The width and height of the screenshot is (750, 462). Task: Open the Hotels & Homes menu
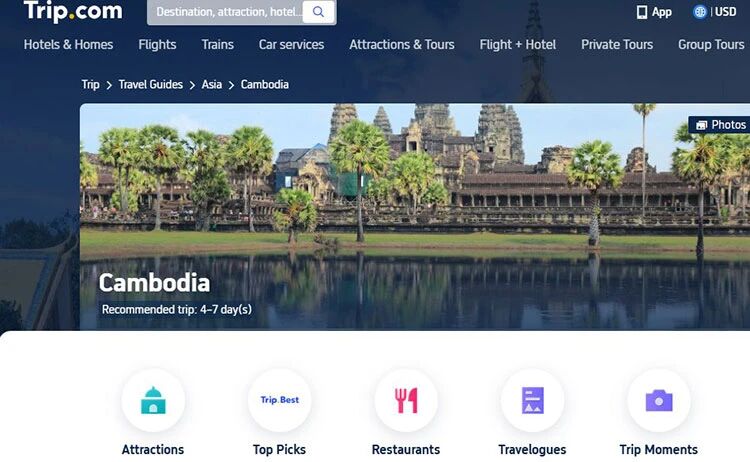point(68,44)
